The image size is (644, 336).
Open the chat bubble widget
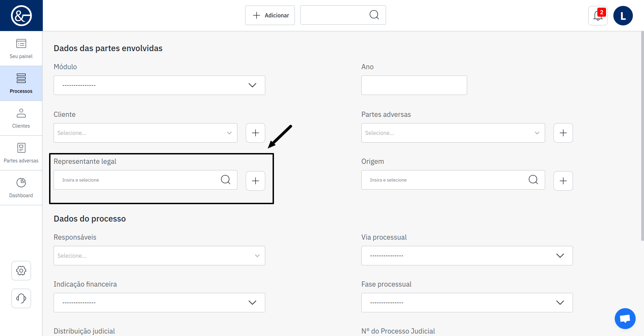point(625,318)
